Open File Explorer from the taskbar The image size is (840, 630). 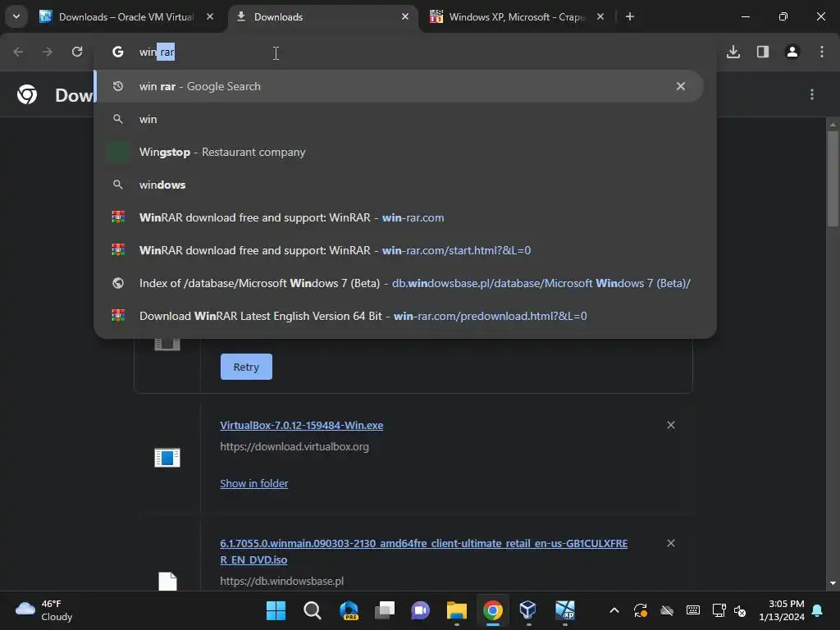[x=456, y=610]
